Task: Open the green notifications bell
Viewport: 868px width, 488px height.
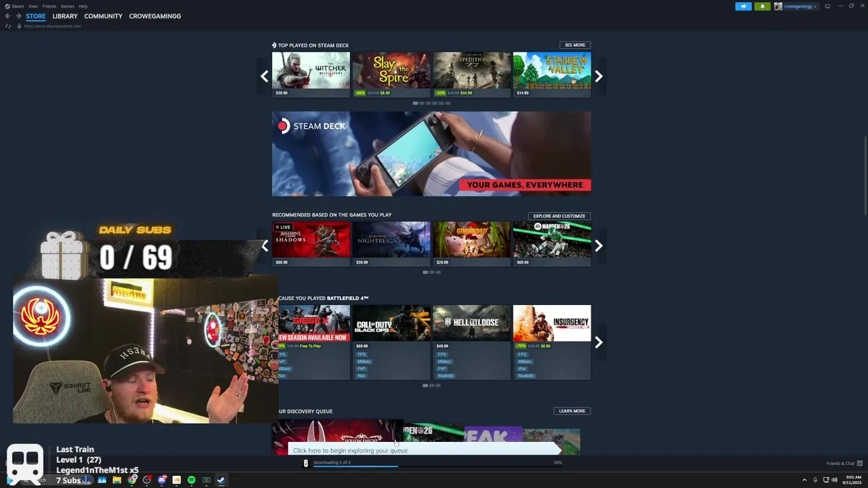Action: tap(762, 6)
